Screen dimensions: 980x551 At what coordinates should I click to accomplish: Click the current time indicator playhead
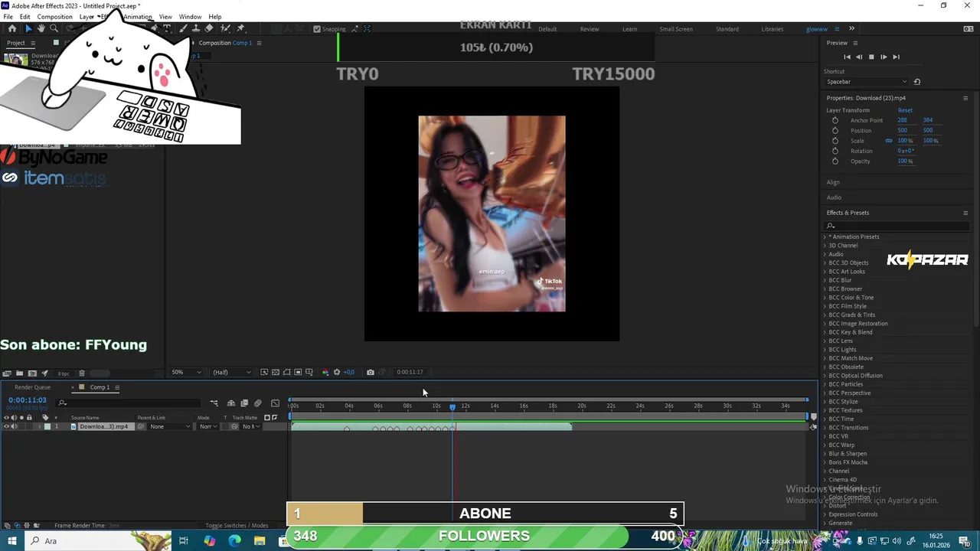452,407
